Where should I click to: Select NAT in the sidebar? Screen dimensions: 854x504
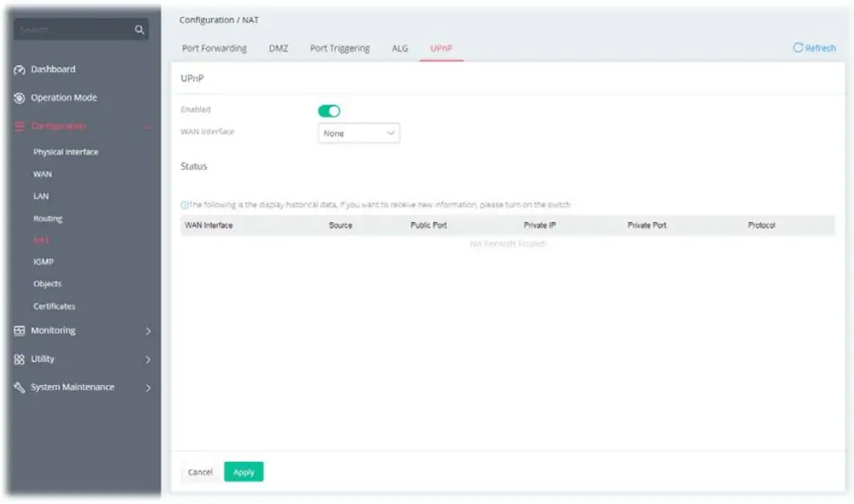pos(41,240)
